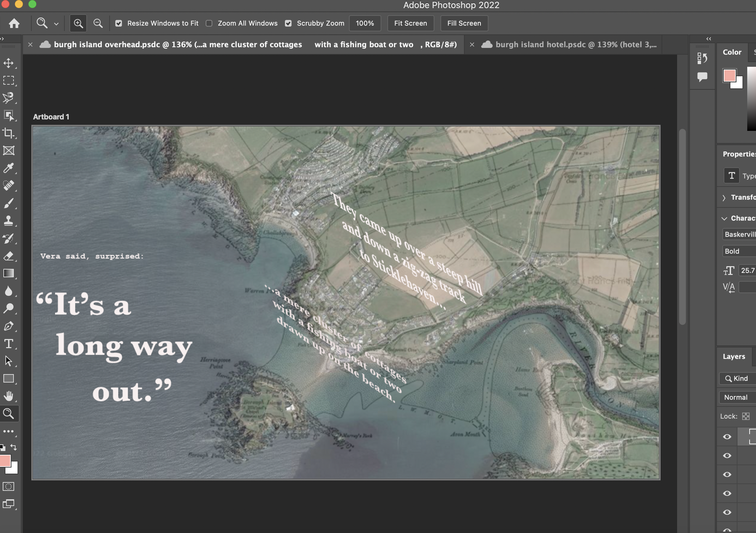Uncheck the Scrubby Zoom option
This screenshot has width=756, height=533.
coord(288,23)
